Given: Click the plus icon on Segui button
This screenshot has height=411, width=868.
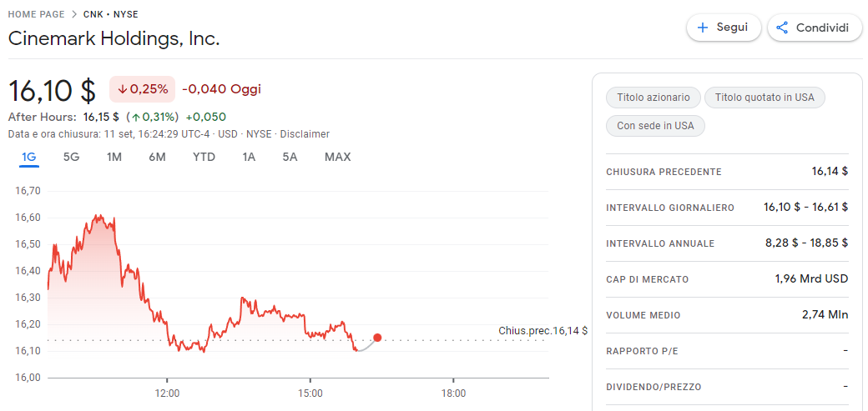Looking at the screenshot, I should click(x=703, y=28).
